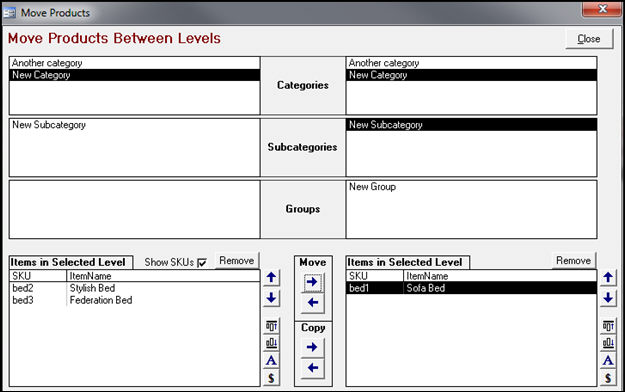This screenshot has width=625, height=392.
Task: Select 'Another category' in right Categories list
Action: 472,63
